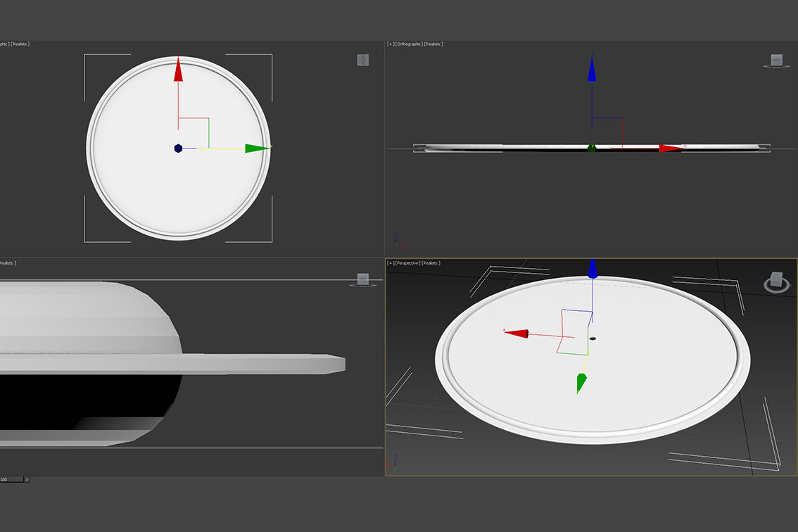Click the ViewCube in the Perspective viewport
This screenshot has height=532, width=798.
pyautogui.click(x=777, y=281)
